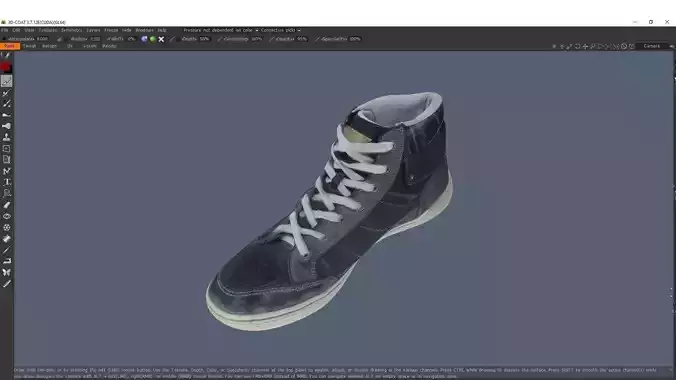Select the shoe-shaped Smudge tool icon
The width and height of the screenshot is (676, 380).
(6, 115)
